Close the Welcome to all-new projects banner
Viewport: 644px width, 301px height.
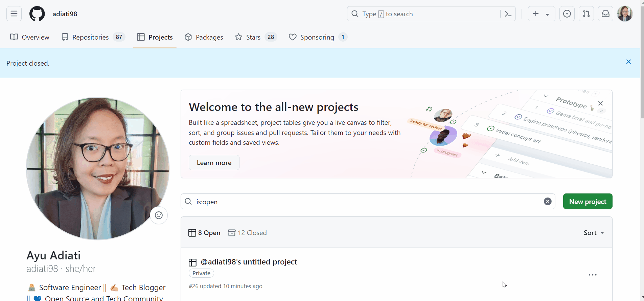(x=601, y=103)
